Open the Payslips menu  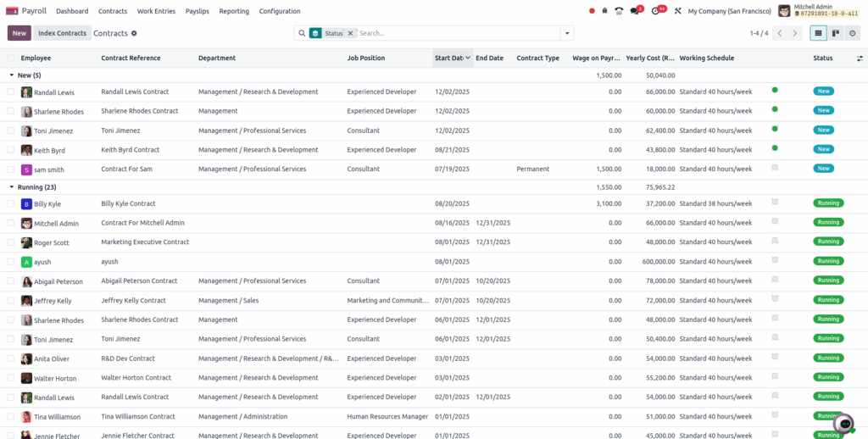197,11
